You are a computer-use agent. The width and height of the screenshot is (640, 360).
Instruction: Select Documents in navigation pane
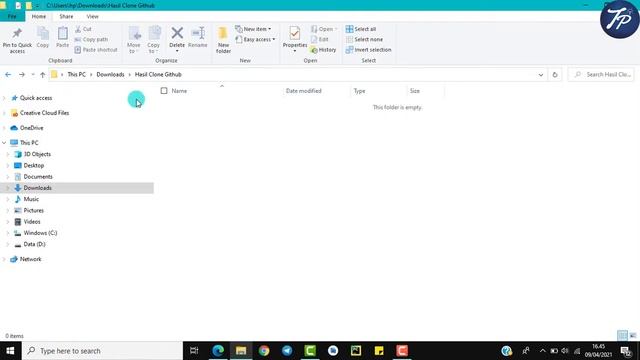38,177
